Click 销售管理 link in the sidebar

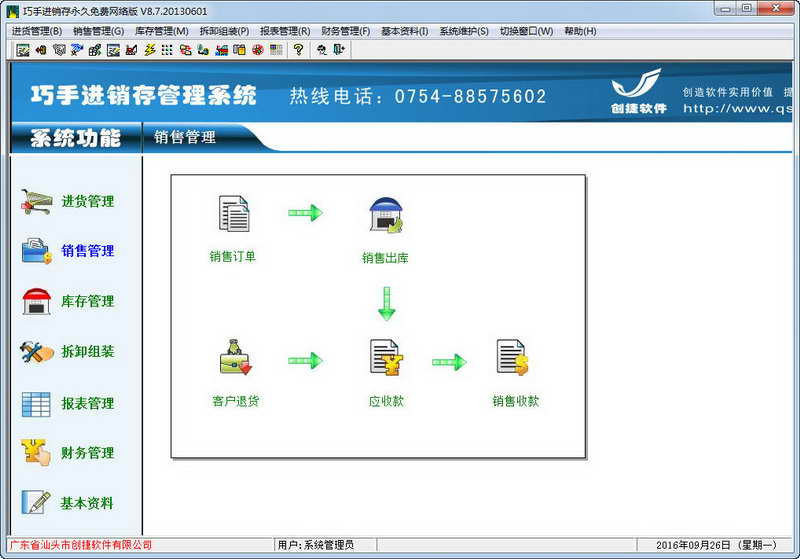tap(87, 251)
